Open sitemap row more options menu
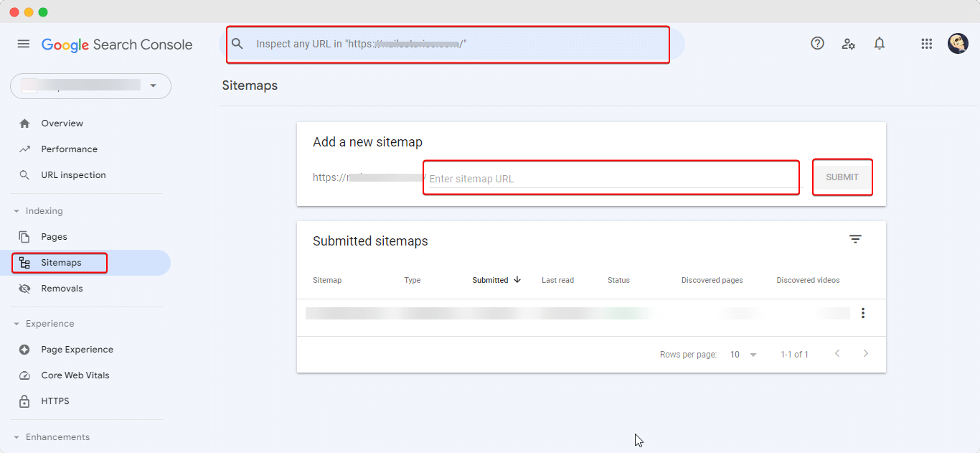Viewport: 980px width, 453px height. coord(863,313)
